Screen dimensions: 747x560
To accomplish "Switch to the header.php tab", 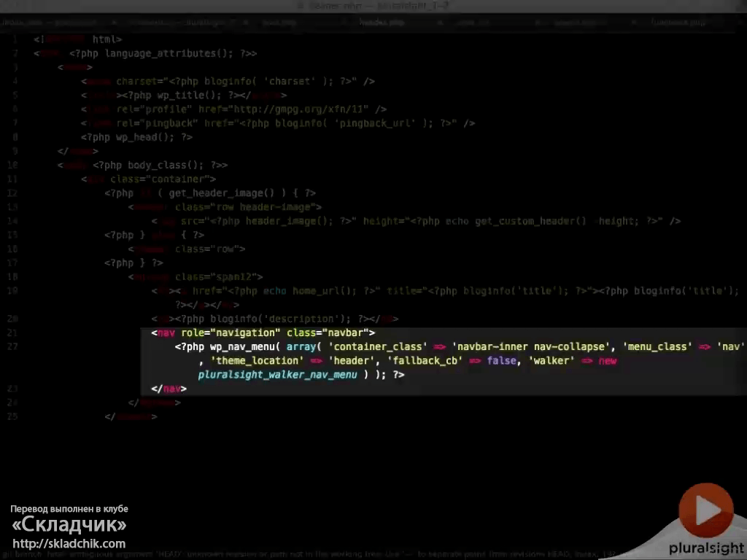I will (x=382, y=22).
